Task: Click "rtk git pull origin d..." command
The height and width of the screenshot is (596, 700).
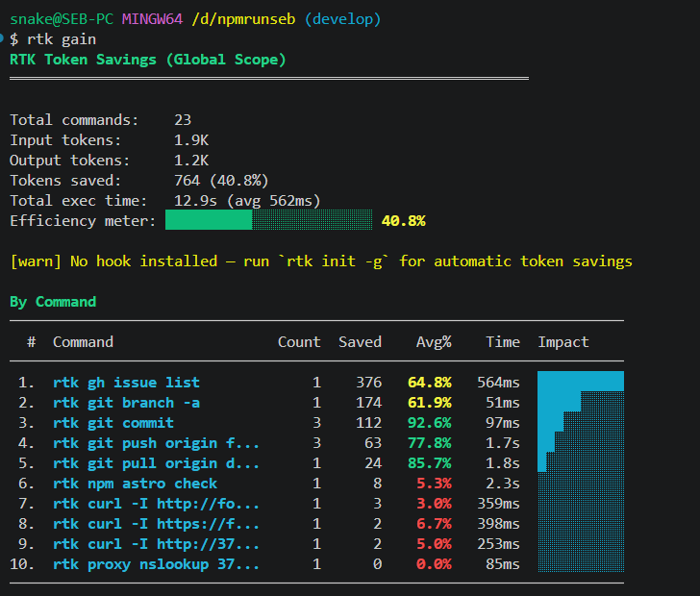Action: (x=156, y=463)
